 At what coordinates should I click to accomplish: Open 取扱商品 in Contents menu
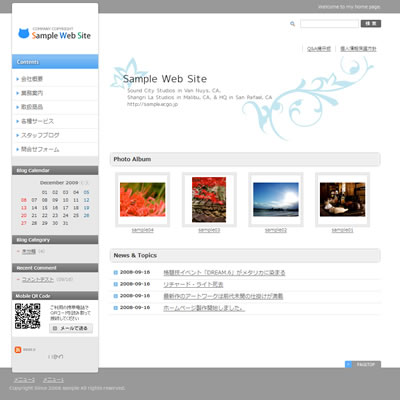[x=32, y=107]
